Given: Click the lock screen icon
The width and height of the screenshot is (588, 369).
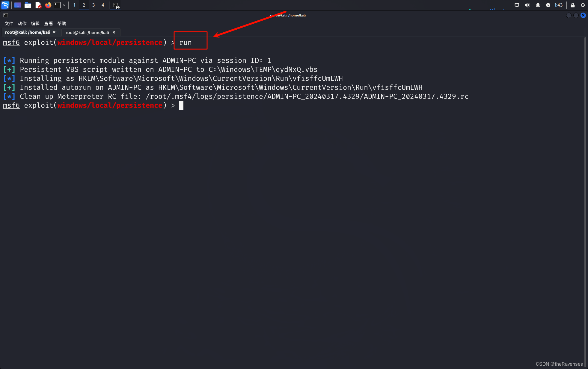Looking at the screenshot, I should click(x=573, y=5).
